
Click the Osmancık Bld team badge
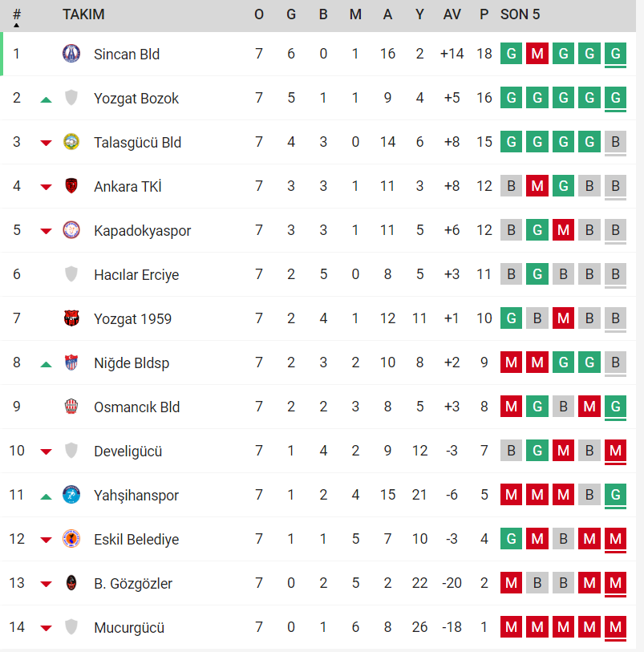(71, 407)
